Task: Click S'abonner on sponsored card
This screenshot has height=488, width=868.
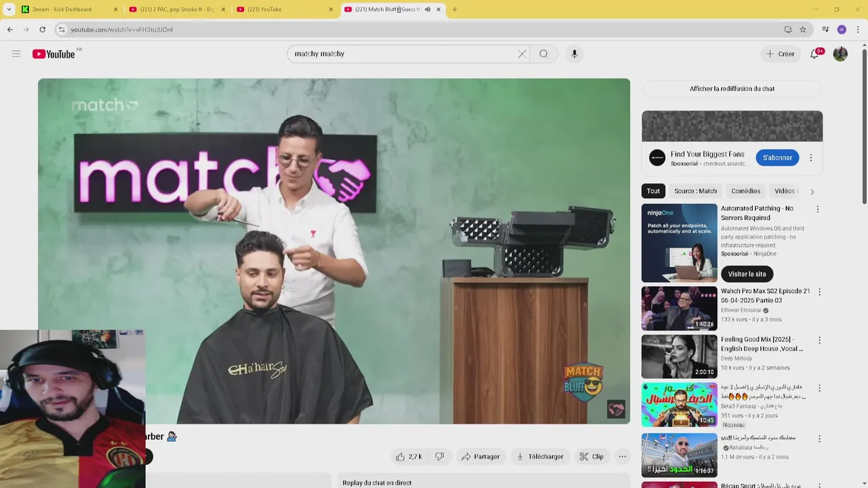Action: tap(777, 158)
